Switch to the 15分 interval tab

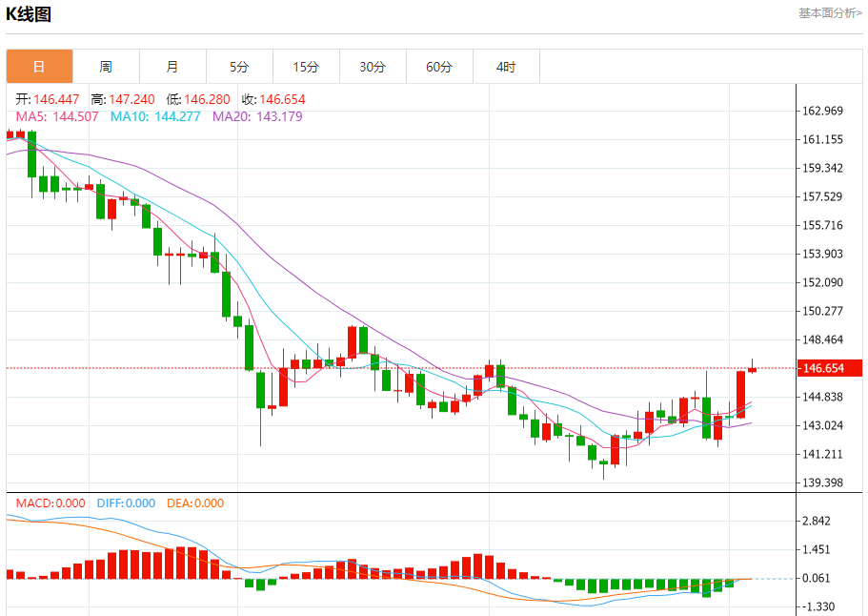click(x=306, y=67)
